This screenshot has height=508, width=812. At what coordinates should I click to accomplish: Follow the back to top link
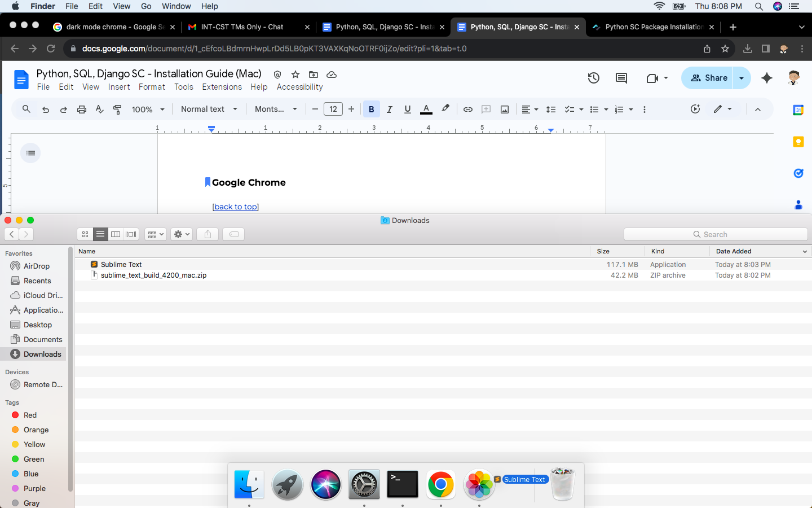(235, 207)
